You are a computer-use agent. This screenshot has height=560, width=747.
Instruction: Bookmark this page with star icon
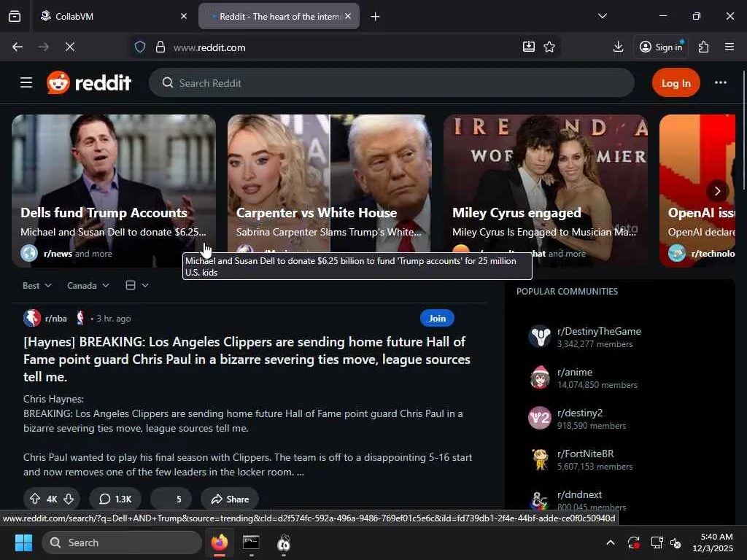[x=549, y=47]
